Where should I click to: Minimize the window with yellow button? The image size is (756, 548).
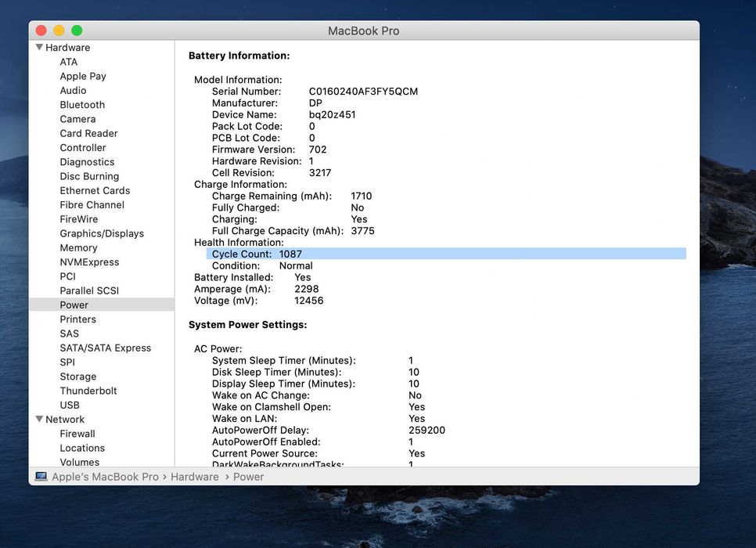(59, 31)
